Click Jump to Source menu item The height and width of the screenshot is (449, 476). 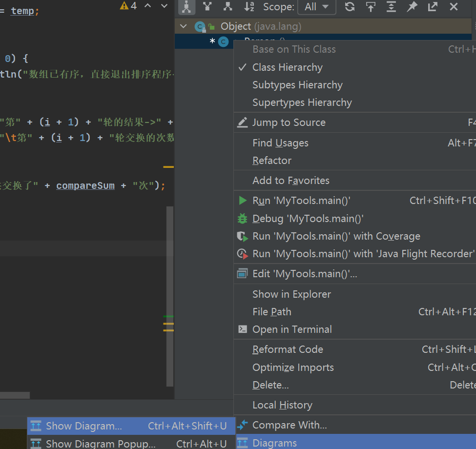355,122
